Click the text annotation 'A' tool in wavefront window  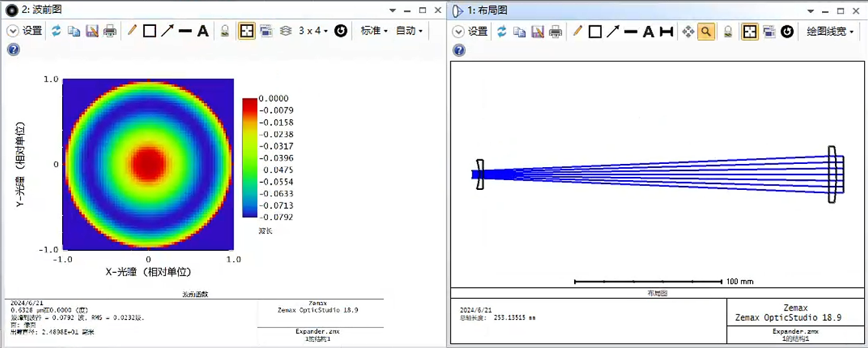coord(203,31)
